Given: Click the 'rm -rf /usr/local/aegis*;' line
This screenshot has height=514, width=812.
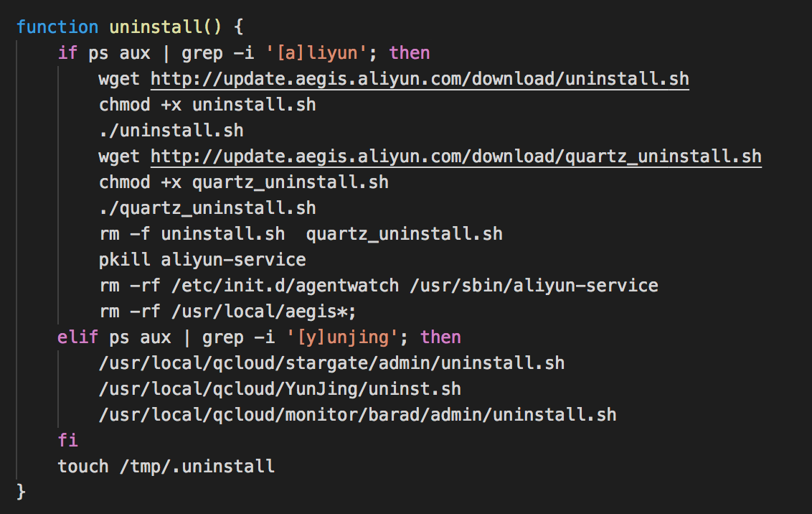Looking at the screenshot, I should click(x=227, y=312).
